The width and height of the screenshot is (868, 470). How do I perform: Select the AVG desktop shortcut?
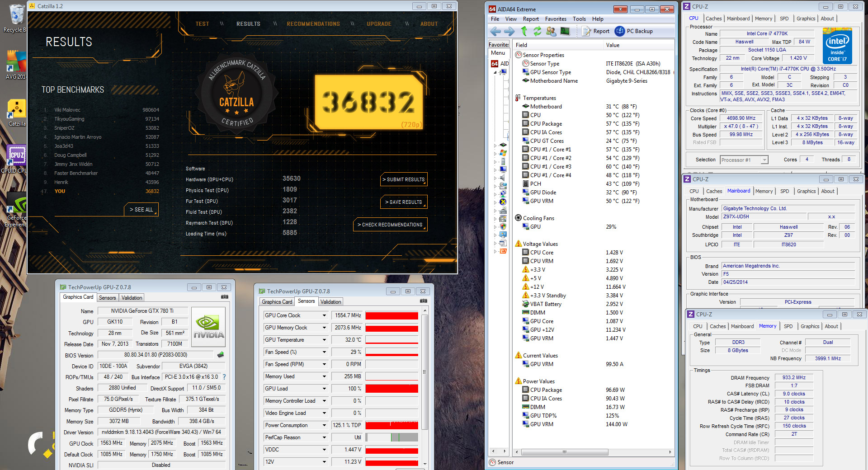(x=16, y=65)
